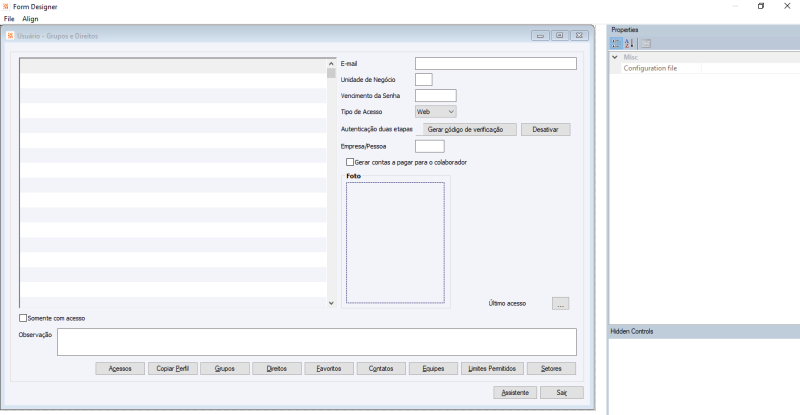
Task: Click the E-mail input field
Action: click(x=496, y=63)
